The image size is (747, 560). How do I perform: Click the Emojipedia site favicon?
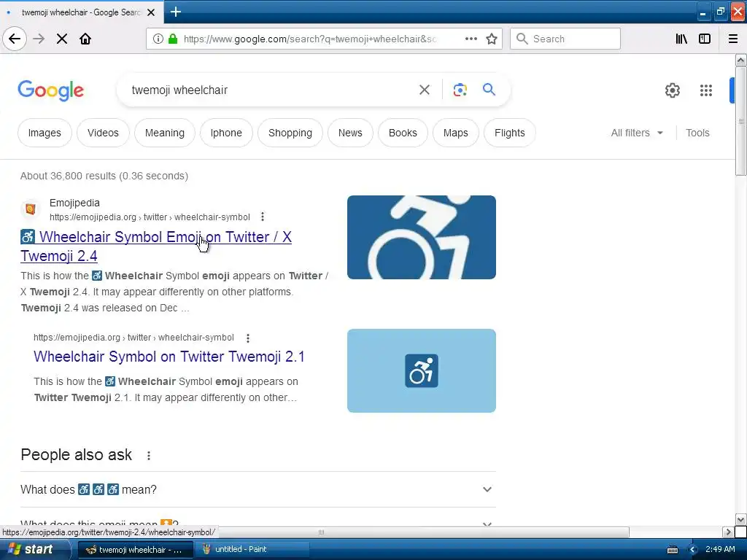click(31, 209)
